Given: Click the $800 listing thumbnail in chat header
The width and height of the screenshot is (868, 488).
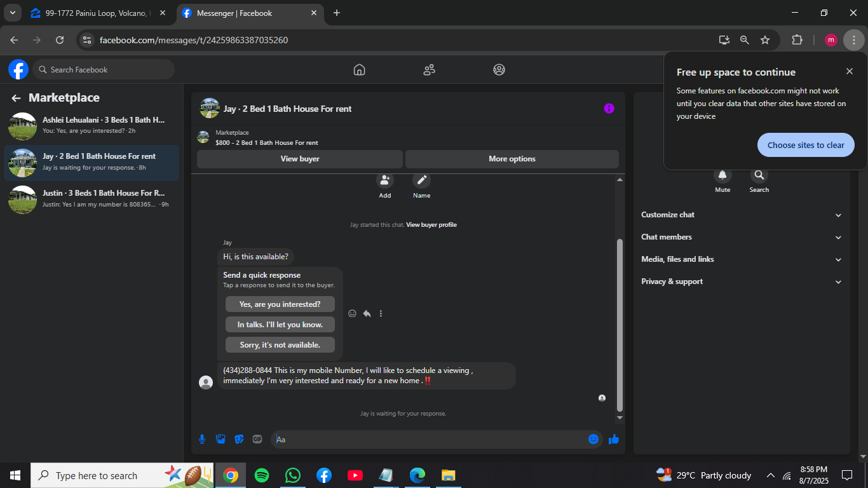Looking at the screenshot, I should coord(203,137).
